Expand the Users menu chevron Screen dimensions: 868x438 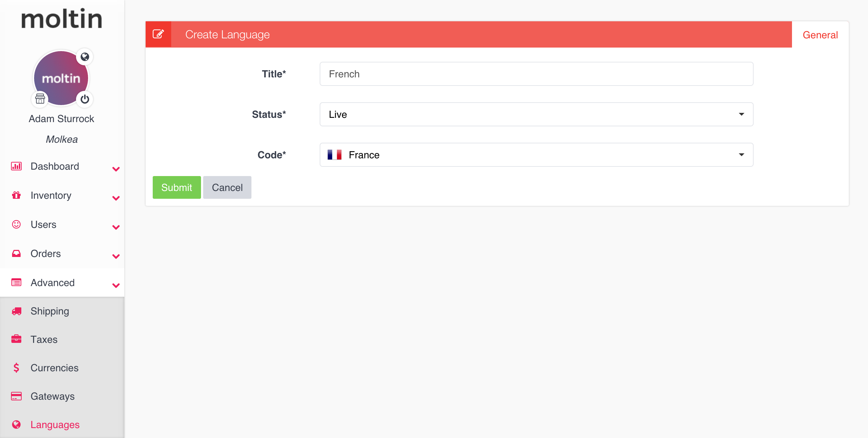[x=116, y=227]
